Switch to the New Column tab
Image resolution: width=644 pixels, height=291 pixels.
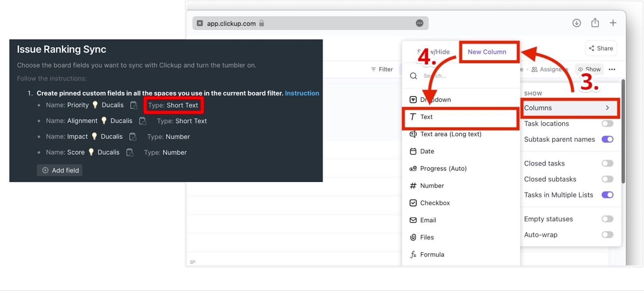pos(487,52)
